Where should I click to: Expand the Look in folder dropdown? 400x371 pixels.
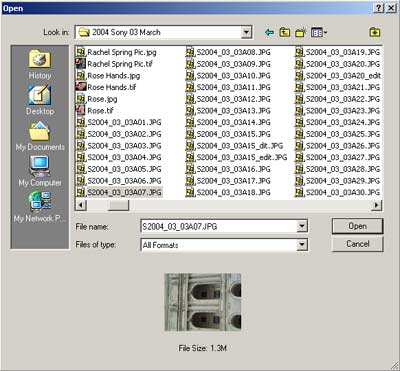coord(246,32)
